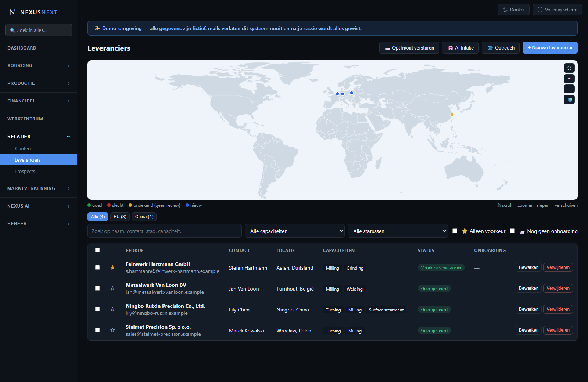Zoom out on the map with minus button

[569, 89]
